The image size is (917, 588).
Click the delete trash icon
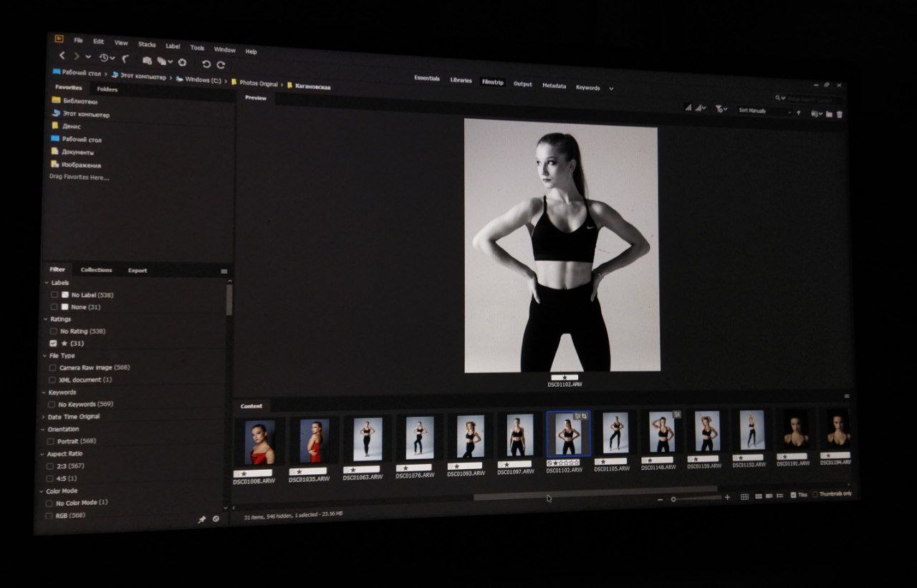(x=840, y=114)
